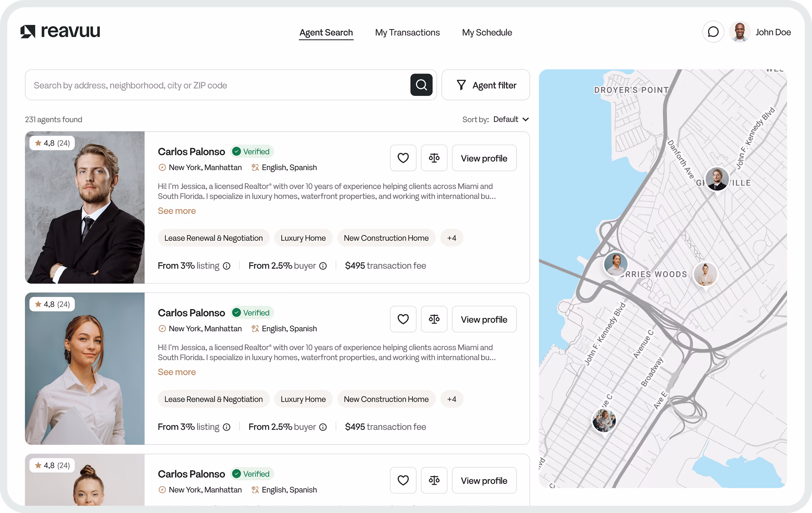Click the second card's rating star badge

pyautogui.click(x=52, y=304)
